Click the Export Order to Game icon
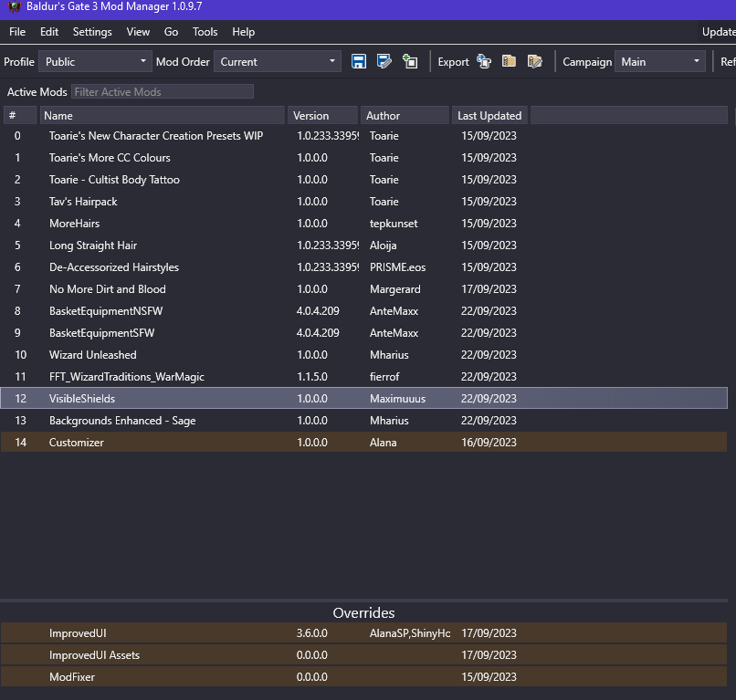736x700 pixels. [x=484, y=61]
